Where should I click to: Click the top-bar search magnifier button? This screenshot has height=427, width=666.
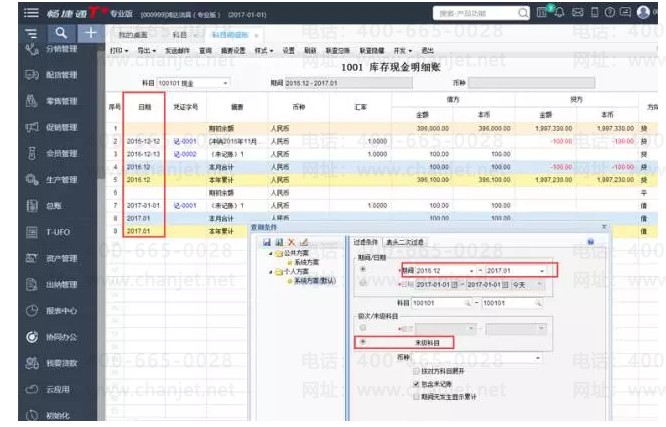point(523,13)
